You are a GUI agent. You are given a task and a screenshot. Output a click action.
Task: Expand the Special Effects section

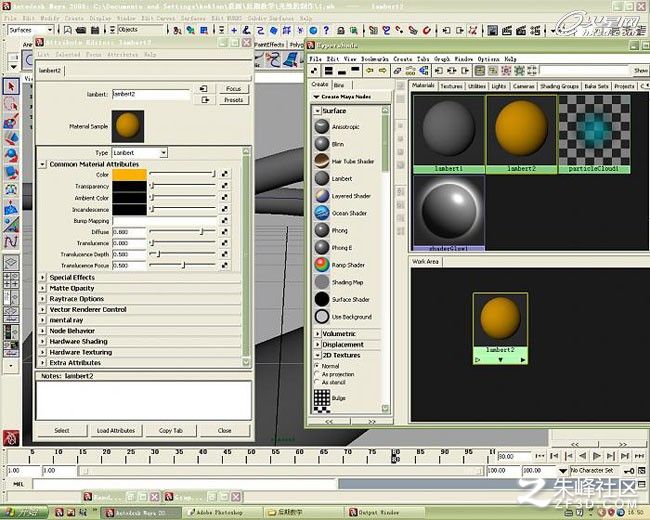42,277
